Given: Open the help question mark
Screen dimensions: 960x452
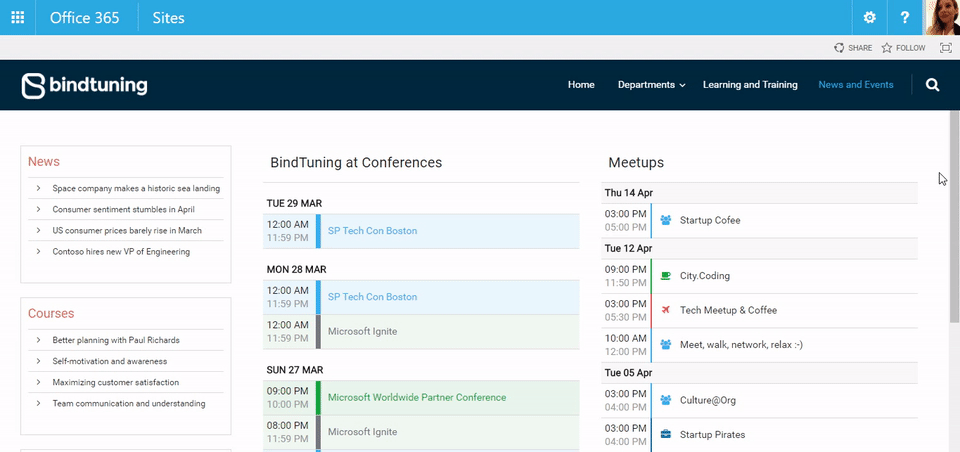Looking at the screenshot, I should point(905,18).
